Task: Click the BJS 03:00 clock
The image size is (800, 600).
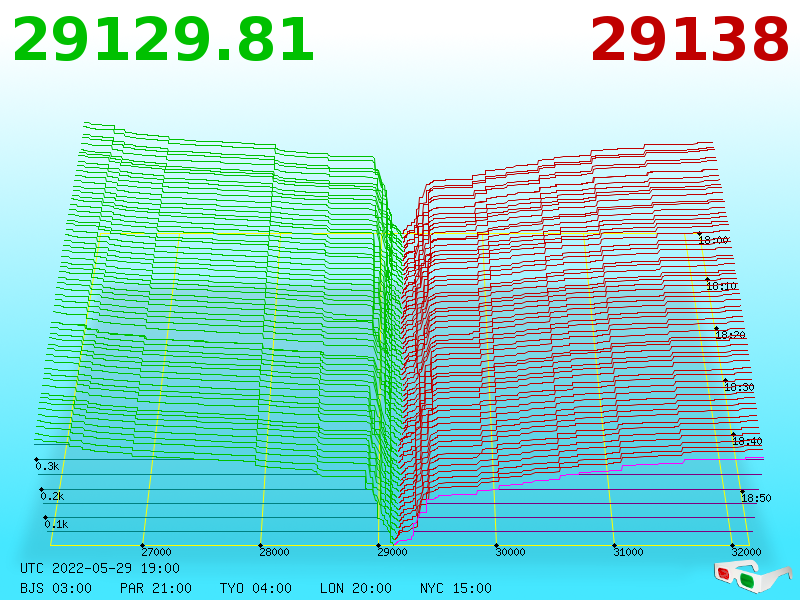Action: coord(56,588)
